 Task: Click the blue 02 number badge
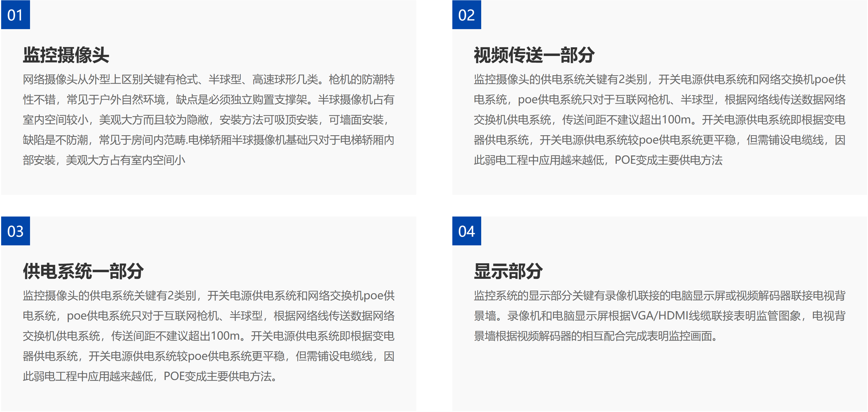466,15
